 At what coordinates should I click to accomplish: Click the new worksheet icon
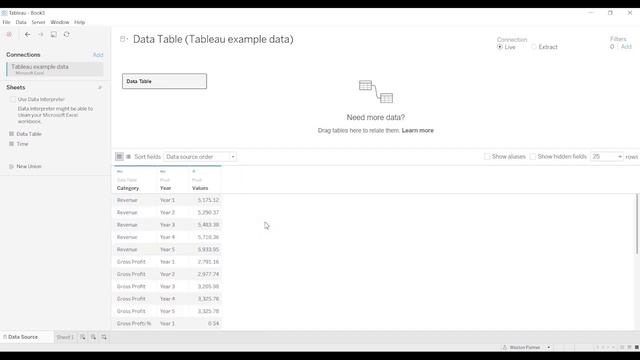[82, 337]
